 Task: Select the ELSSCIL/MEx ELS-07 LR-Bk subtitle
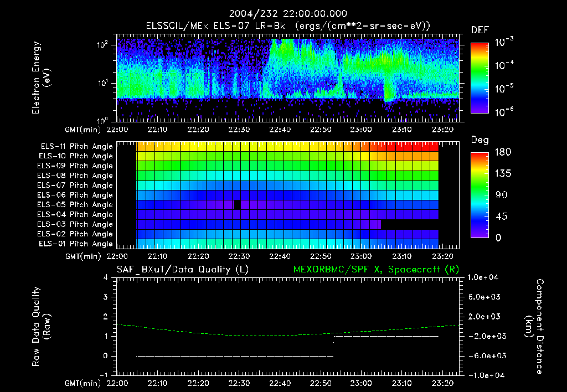288,26
